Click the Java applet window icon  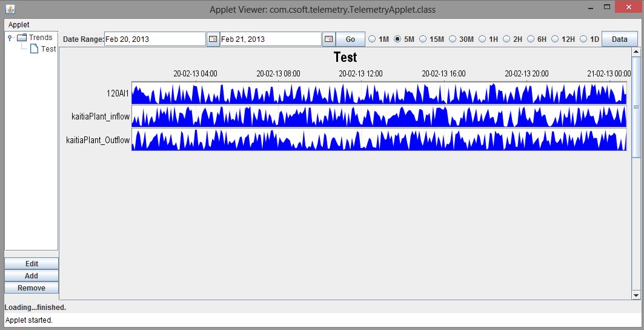coord(10,8)
